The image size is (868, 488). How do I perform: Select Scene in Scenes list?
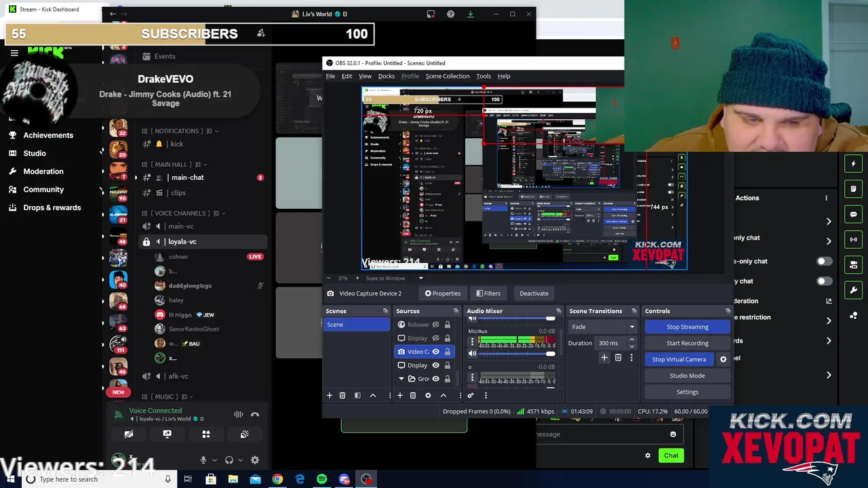pyautogui.click(x=356, y=325)
